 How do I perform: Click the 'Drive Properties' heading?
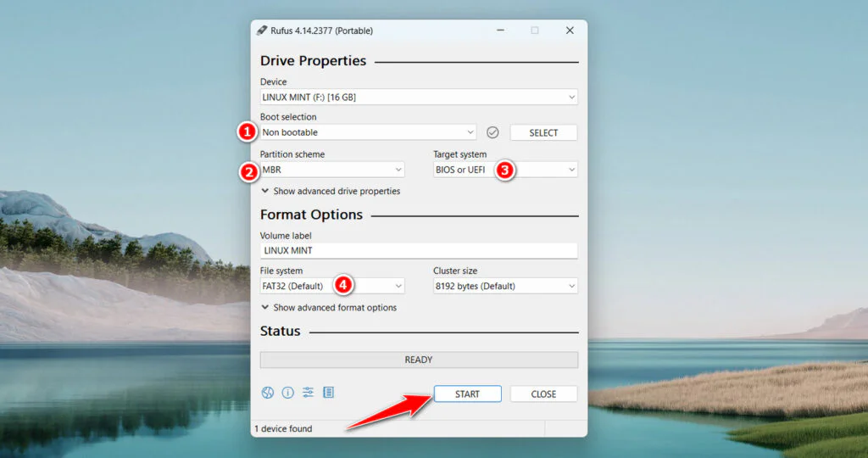click(x=314, y=60)
